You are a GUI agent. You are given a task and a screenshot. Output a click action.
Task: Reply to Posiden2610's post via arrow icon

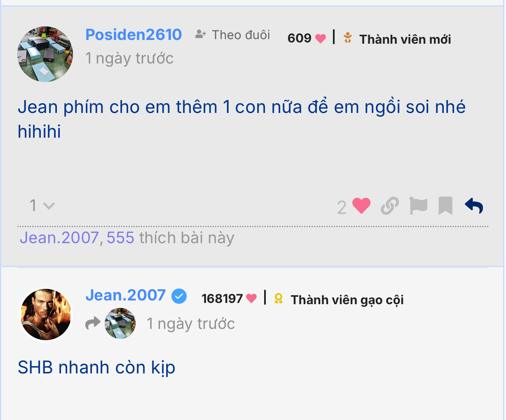[474, 205]
